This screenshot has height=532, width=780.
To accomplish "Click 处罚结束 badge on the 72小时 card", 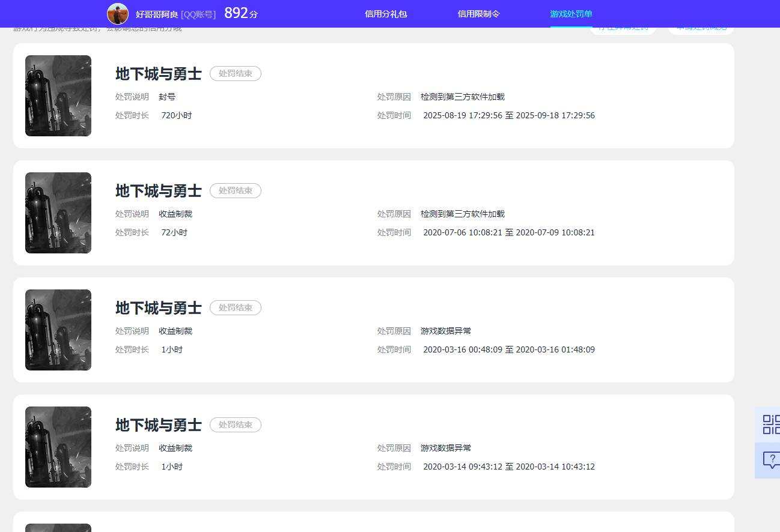I will [x=236, y=190].
